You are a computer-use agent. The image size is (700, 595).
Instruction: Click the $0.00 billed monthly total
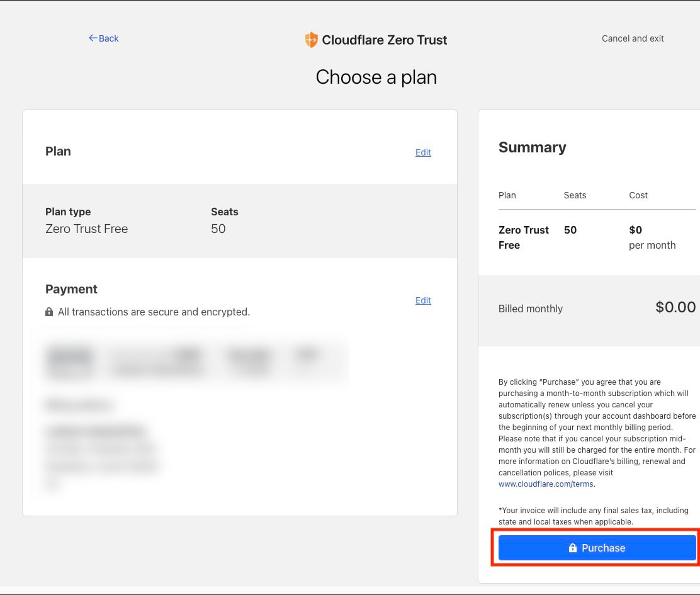(x=675, y=307)
